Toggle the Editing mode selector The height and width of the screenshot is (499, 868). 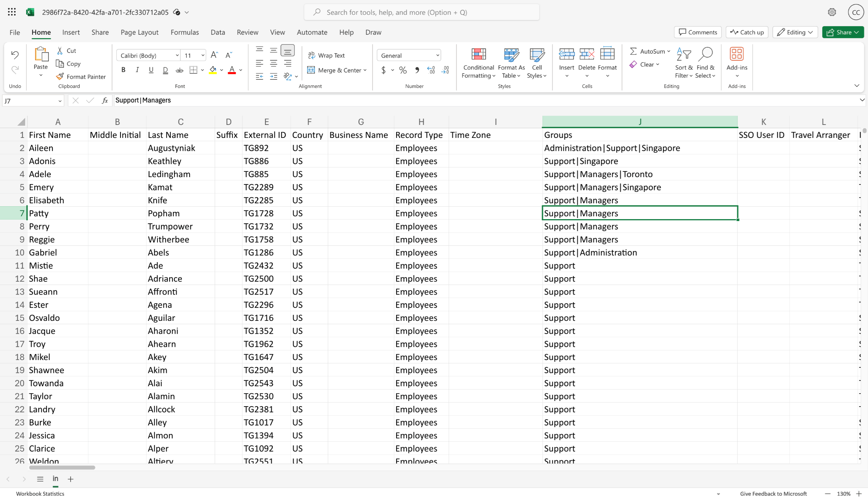click(795, 32)
